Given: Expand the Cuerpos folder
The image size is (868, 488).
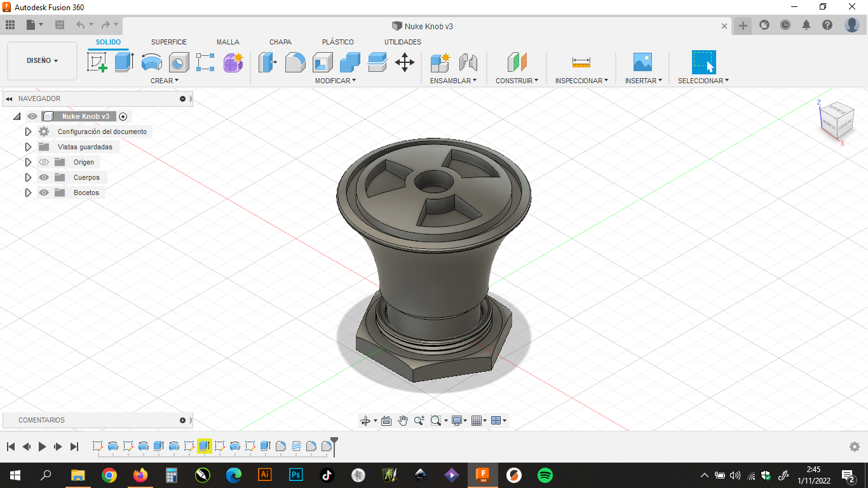Looking at the screenshot, I should 28,177.
